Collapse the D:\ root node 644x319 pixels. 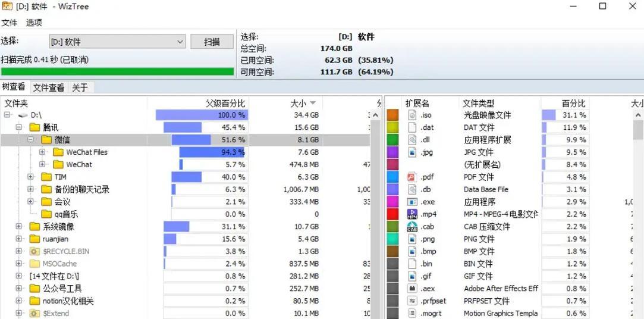click(7, 115)
